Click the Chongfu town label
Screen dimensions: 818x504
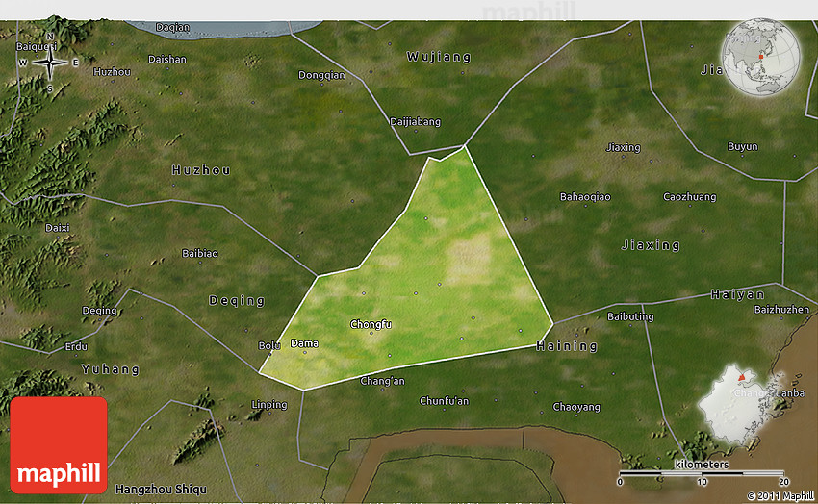371,324
